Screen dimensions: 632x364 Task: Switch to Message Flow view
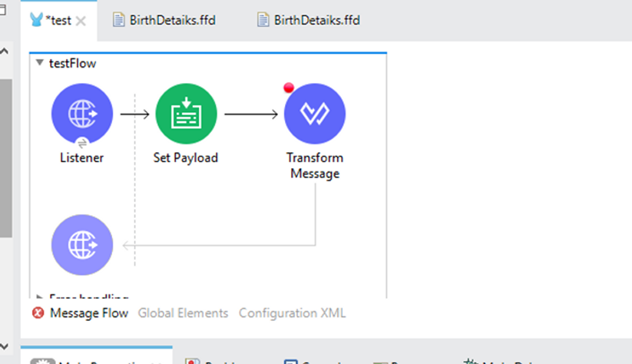click(x=89, y=313)
